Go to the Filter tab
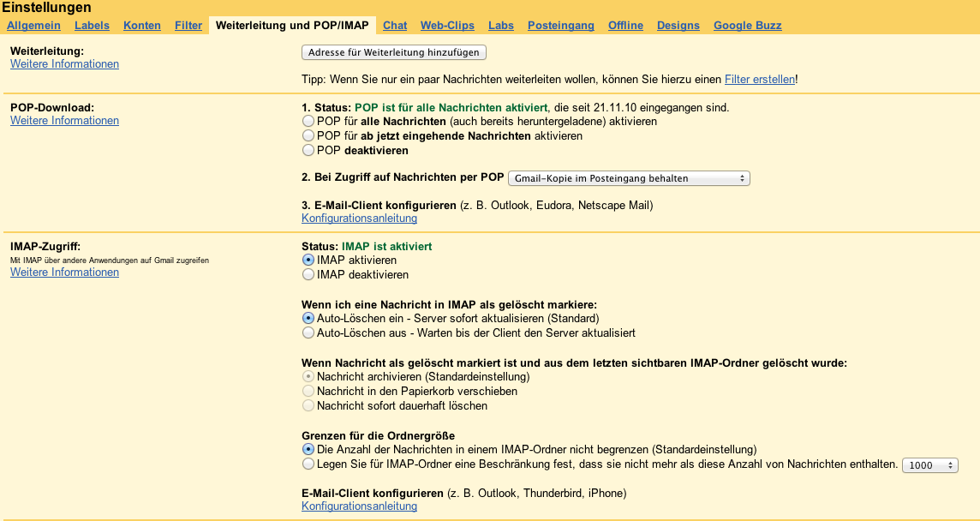 tap(188, 26)
